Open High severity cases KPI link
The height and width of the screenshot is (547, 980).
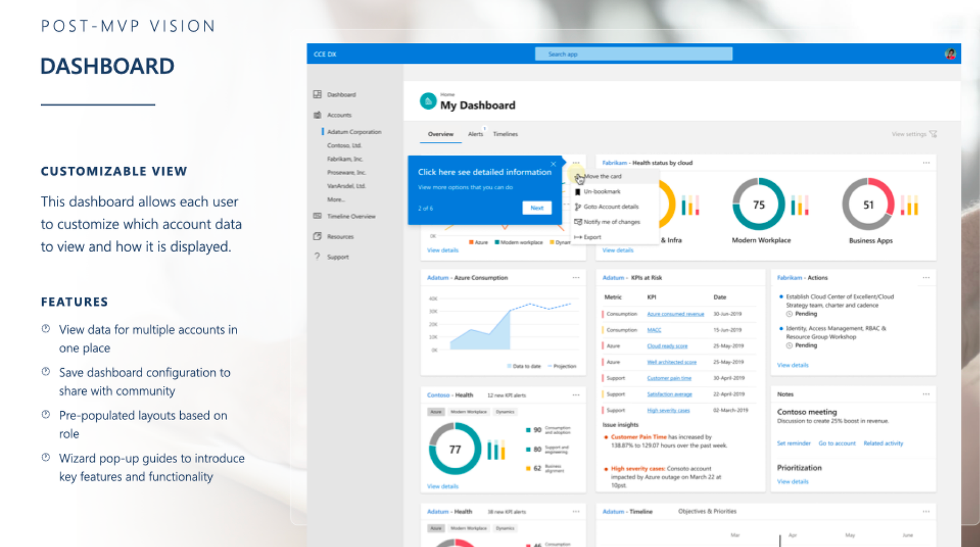point(668,410)
